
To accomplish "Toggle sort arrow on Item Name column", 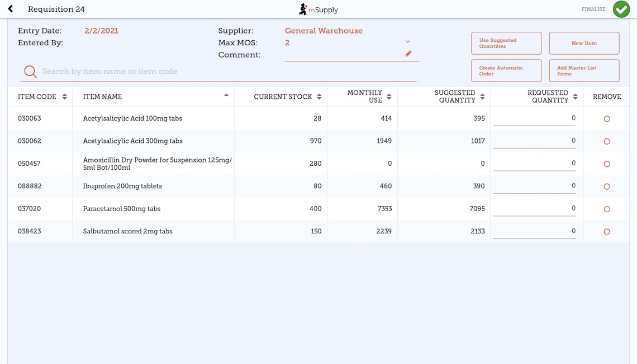I will 226,95.
